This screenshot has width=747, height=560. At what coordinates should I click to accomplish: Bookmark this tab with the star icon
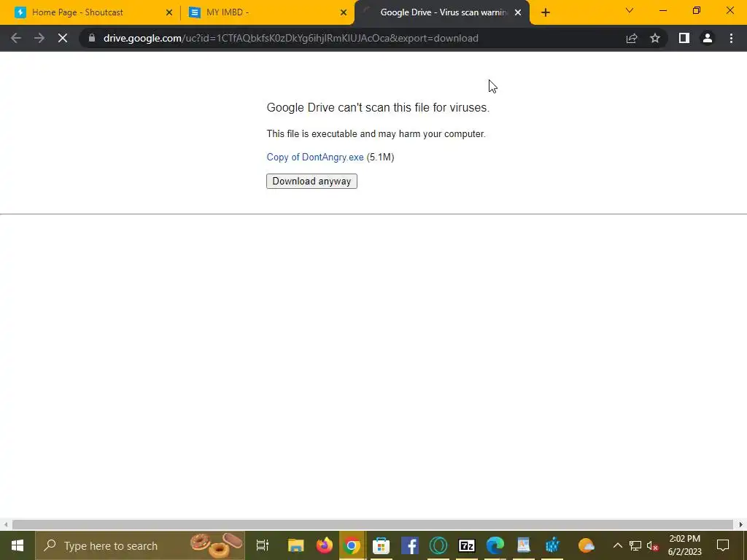pyautogui.click(x=655, y=38)
